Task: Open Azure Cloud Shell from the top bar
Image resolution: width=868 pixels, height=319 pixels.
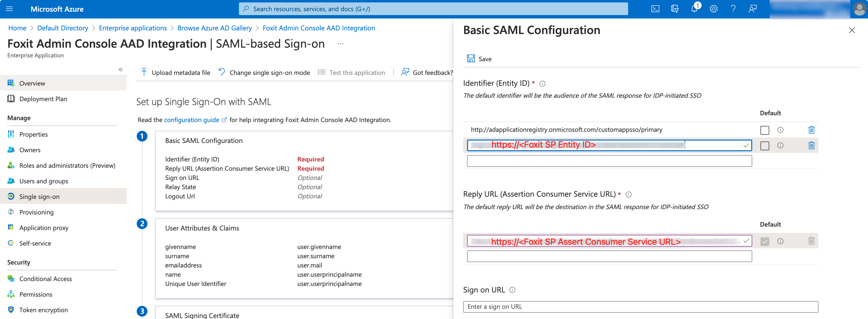Action: tap(655, 9)
